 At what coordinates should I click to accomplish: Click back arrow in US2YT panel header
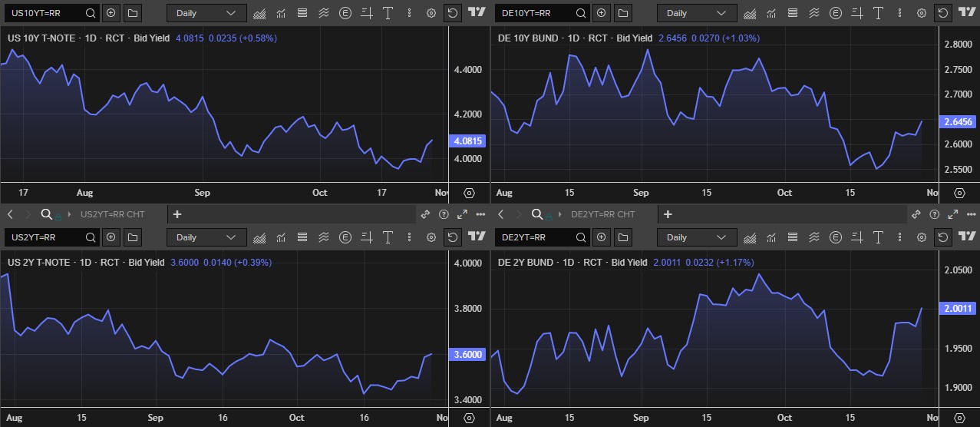point(11,214)
